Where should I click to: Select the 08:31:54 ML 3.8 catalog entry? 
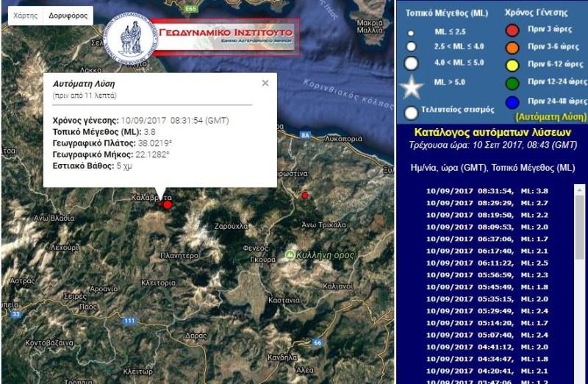coord(487,191)
